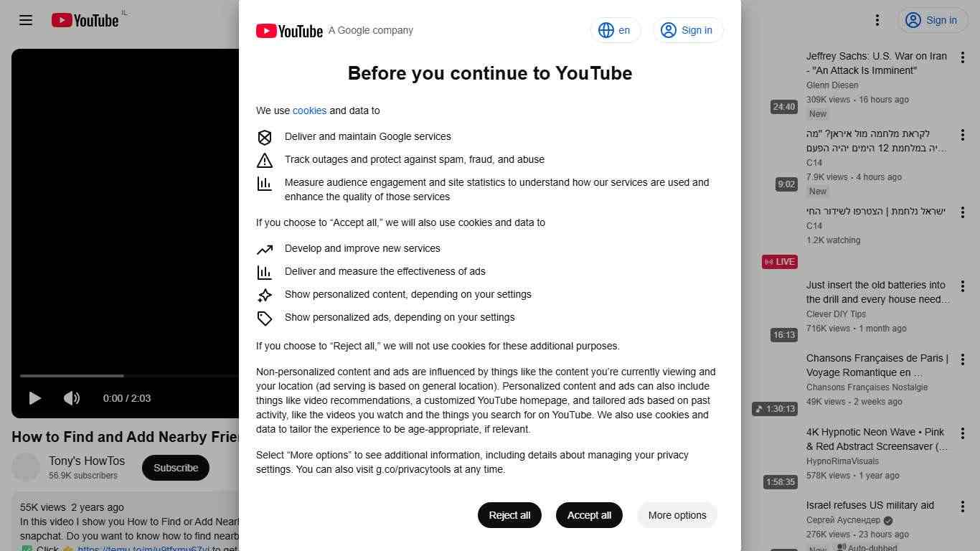
Task: Open the language selector showing en
Action: coord(615,30)
